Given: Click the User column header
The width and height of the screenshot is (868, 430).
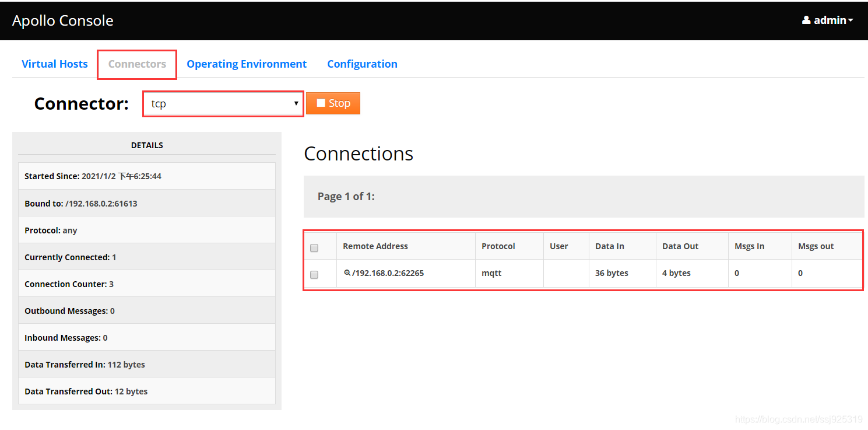Looking at the screenshot, I should 559,246.
